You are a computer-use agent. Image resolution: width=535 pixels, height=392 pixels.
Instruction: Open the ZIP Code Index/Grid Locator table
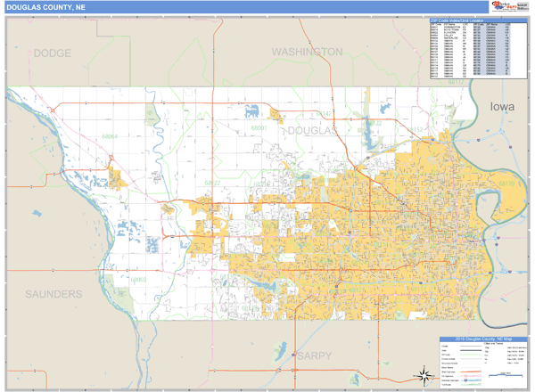tap(470, 49)
